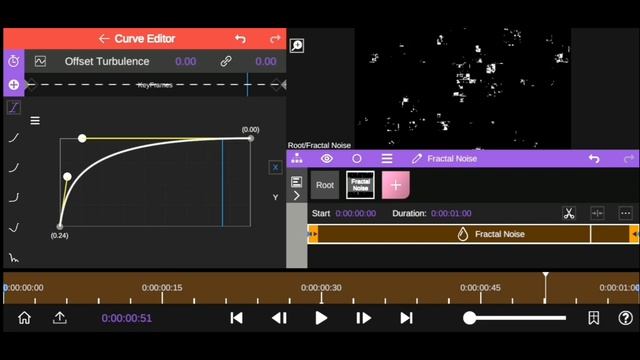640x360 pixels.
Task: Open the help question mark
Action: click(x=625, y=318)
